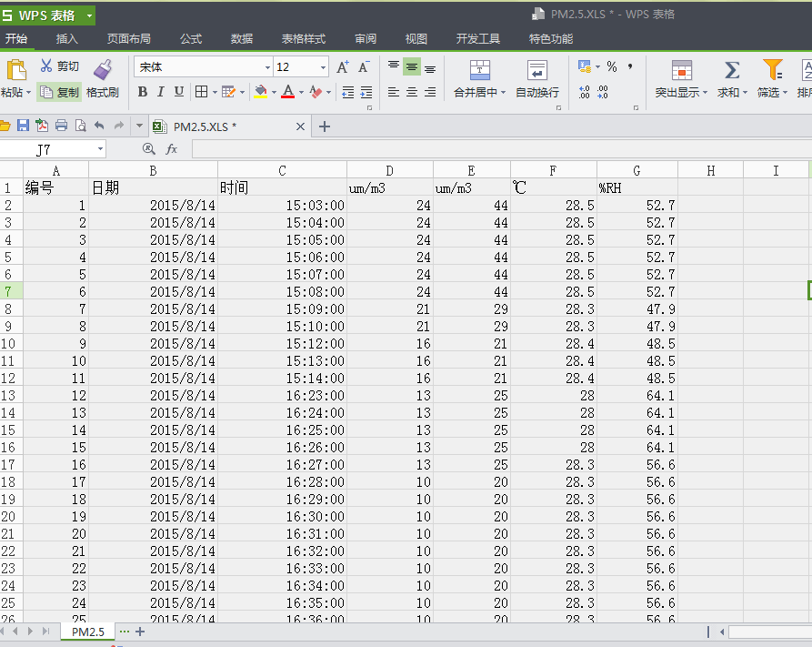
Task: Click the Format Painter brush icon
Action: pos(102,69)
